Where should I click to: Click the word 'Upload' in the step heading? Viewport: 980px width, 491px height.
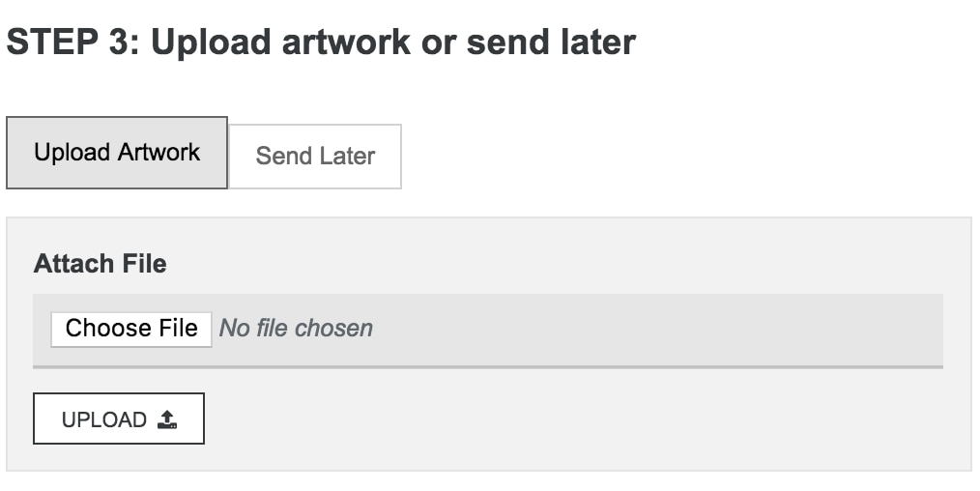212,43
